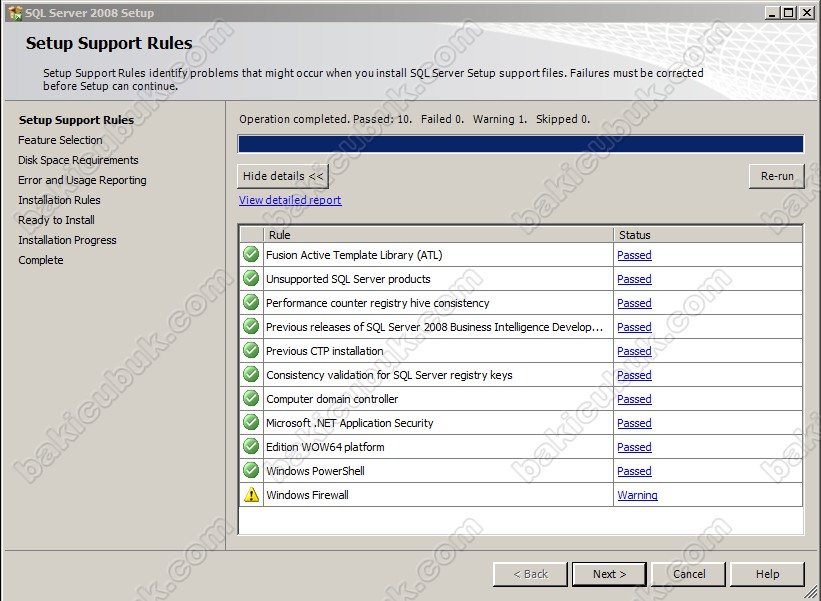Re-run the setup support rules
The image size is (821, 601).
[776, 176]
